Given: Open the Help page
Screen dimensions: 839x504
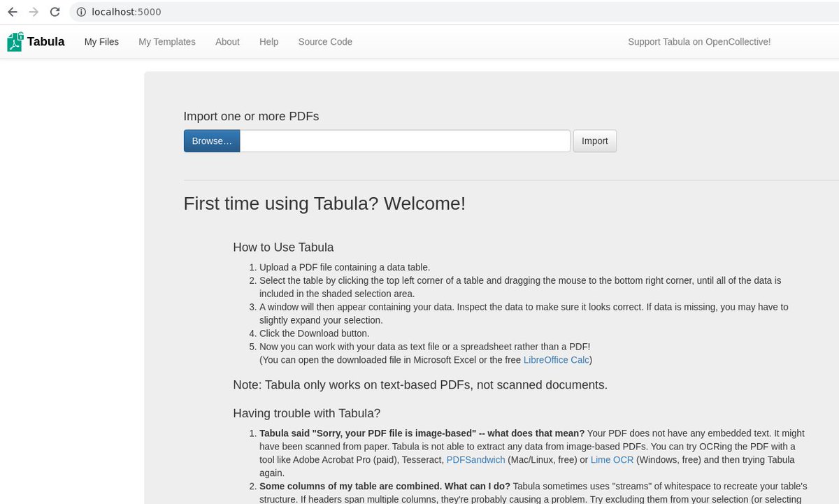Looking at the screenshot, I should pyautogui.click(x=268, y=42).
